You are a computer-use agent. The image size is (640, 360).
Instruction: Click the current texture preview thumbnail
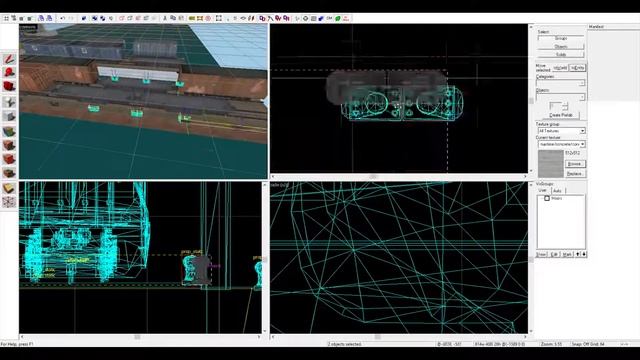[550, 164]
